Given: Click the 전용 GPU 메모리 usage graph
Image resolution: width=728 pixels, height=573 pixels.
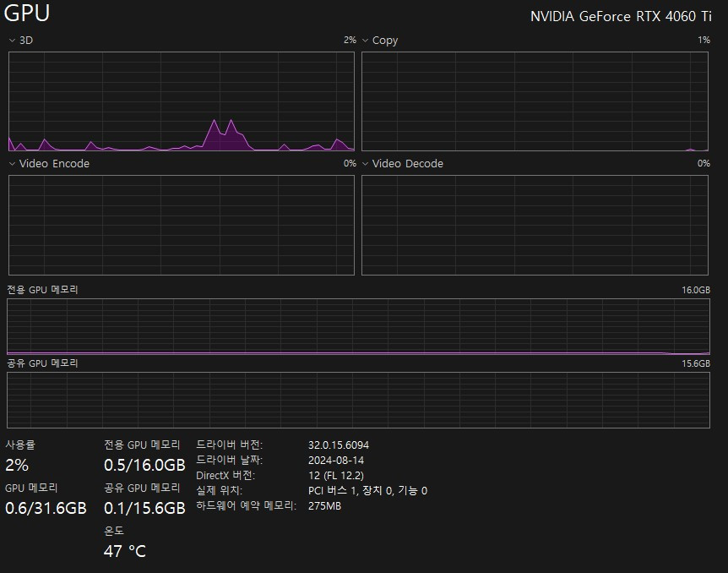Looking at the screenshot, I should click(x=357, y=325).
